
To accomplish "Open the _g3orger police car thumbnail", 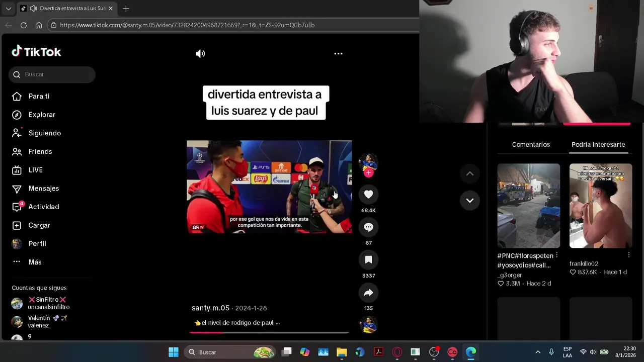I will [528, 206].
